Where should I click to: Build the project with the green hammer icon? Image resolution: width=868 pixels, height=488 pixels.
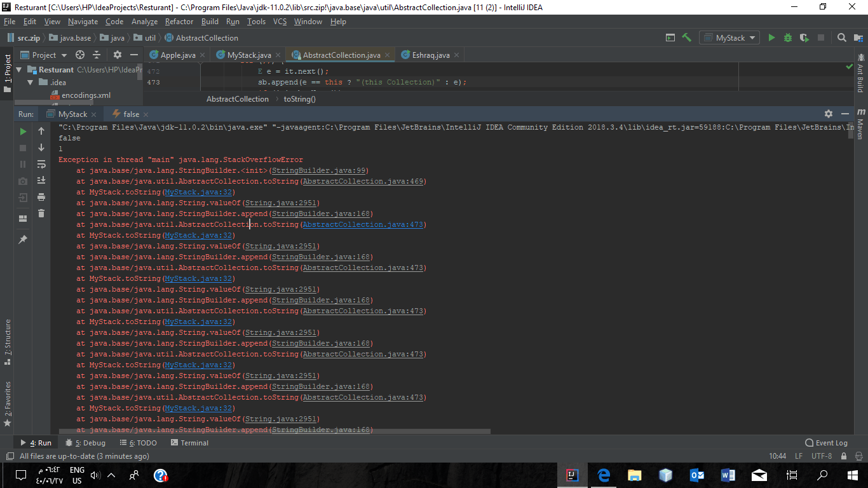686,37
